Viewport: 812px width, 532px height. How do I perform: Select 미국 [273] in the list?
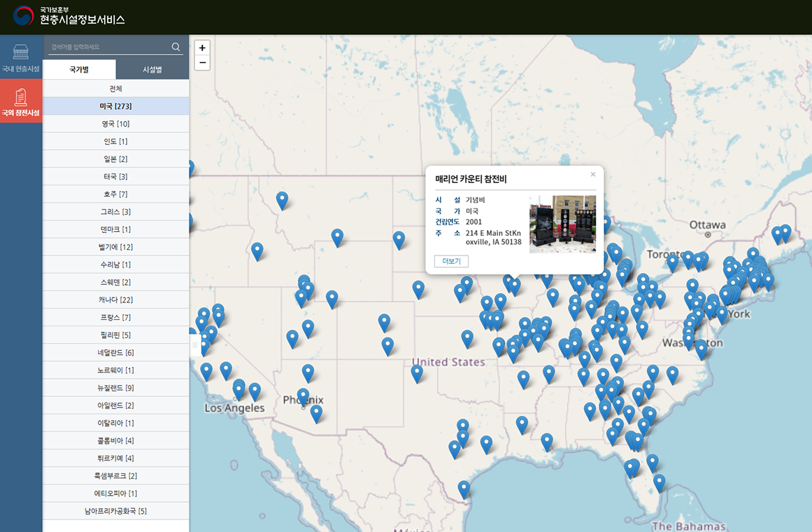(116, 106)
